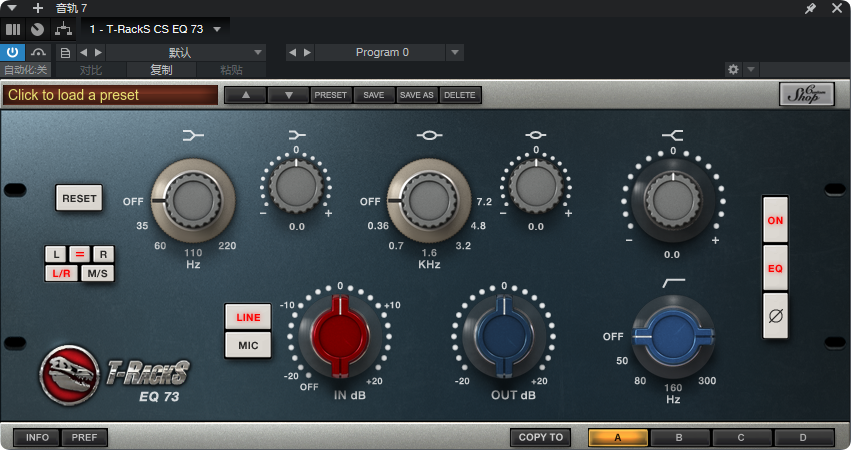Select next program left of Program 0

[307, 53]
